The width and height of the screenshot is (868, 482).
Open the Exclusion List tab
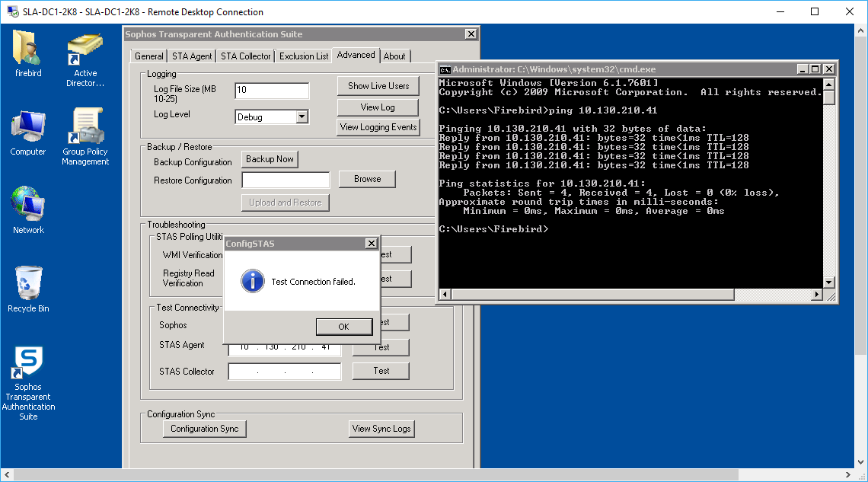pyautogui.click(x=304, y=56)
